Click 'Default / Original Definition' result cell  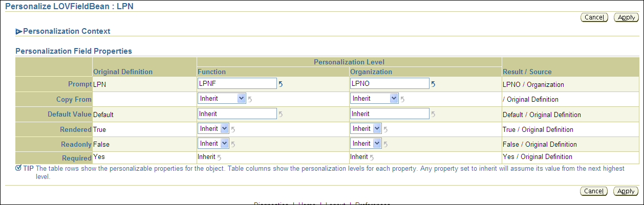(542, 115)
